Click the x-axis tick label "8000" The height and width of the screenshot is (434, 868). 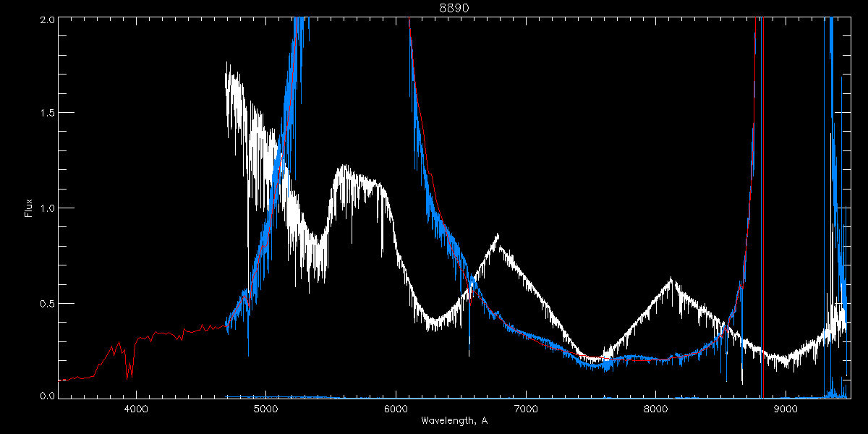coord(656,409)
